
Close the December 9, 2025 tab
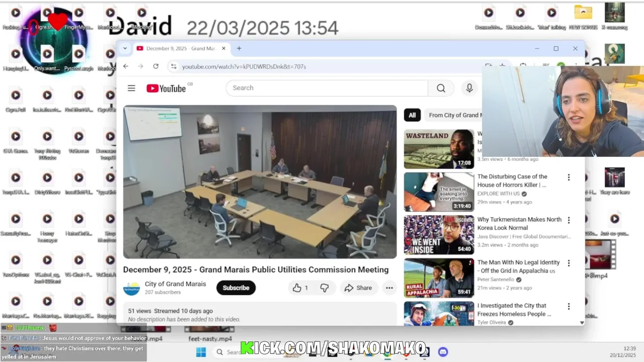(224, 48)
